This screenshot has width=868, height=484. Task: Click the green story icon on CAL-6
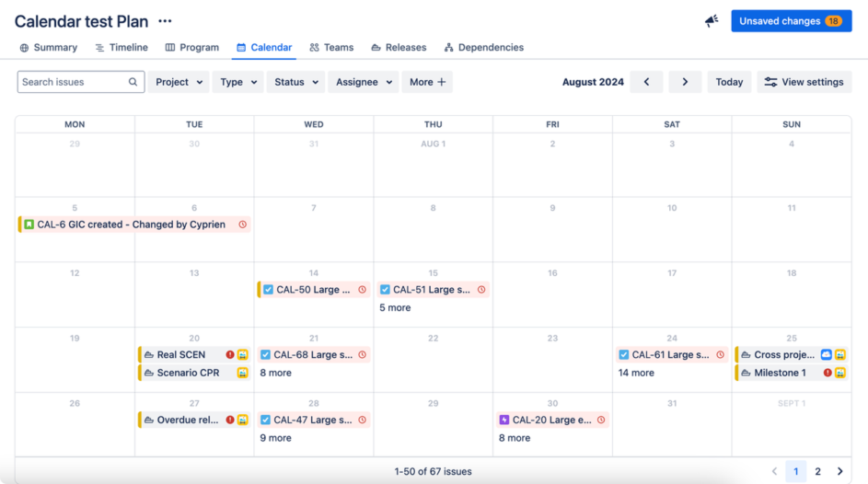[29, 225]
